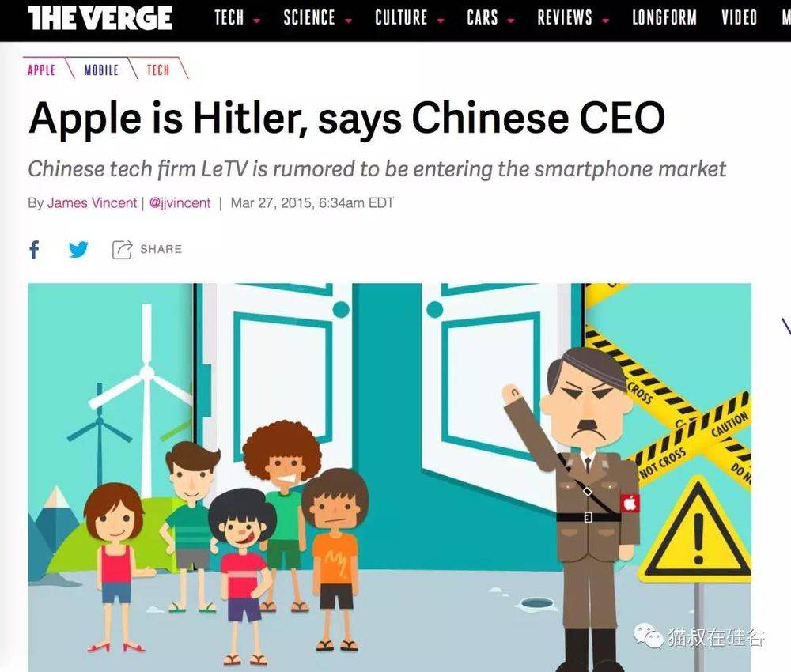Select the Mobile category tab
The height and width of the screenshot is (672, 791).
[101, 70]
